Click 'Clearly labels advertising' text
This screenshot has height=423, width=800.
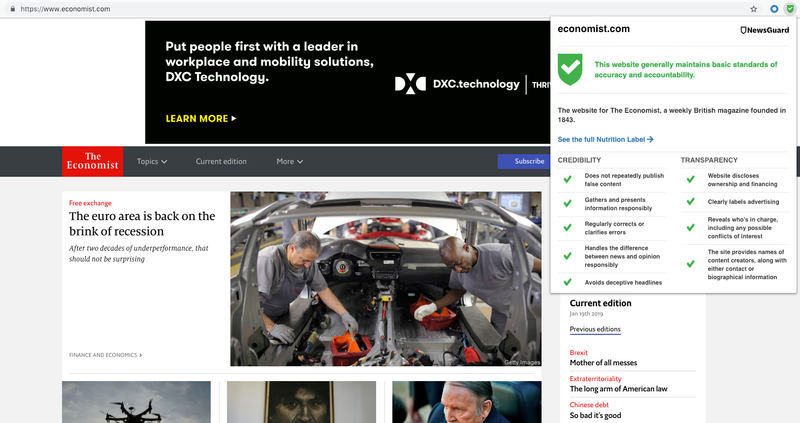(743, 202)
